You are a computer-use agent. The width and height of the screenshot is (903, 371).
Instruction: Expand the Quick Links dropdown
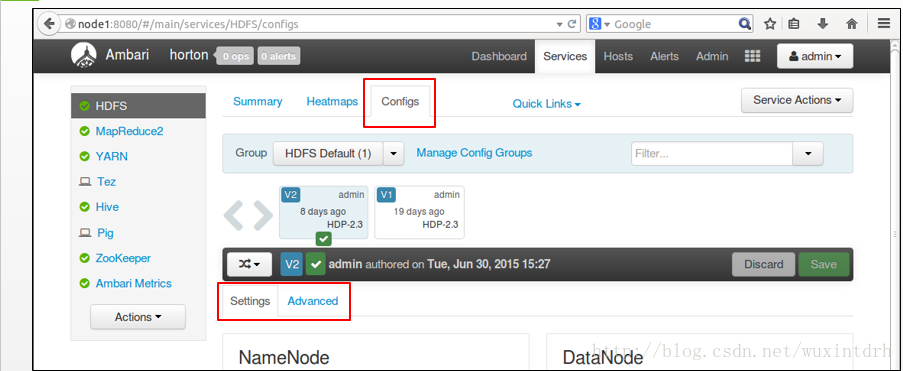click(547, 104)
